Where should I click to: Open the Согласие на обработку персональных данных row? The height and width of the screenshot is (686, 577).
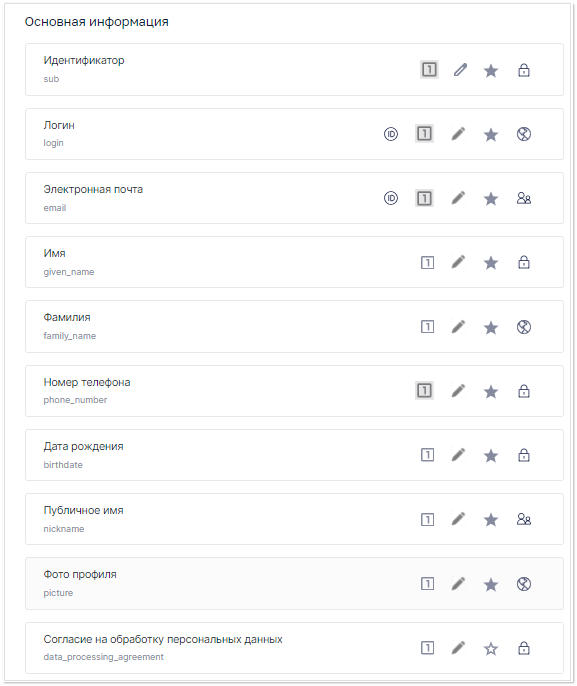pyautogui.click(x=294, y=648)
